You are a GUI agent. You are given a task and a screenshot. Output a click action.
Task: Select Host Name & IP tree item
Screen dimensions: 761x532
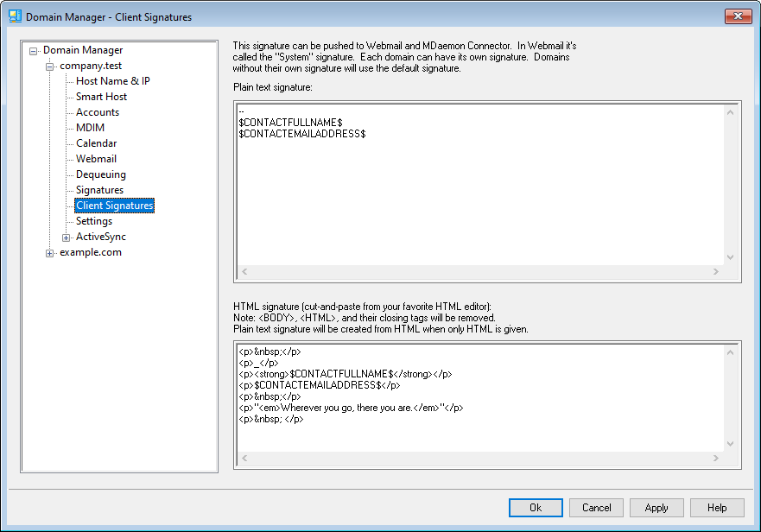(112, 81)
